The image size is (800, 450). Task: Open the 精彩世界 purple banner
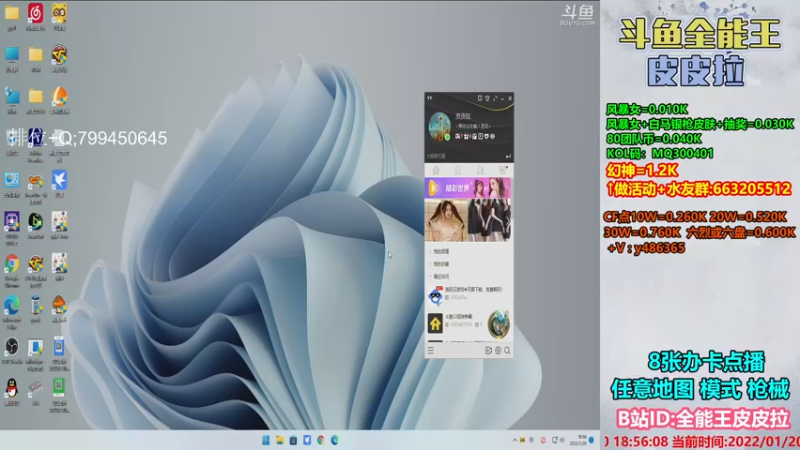point(468,188)
